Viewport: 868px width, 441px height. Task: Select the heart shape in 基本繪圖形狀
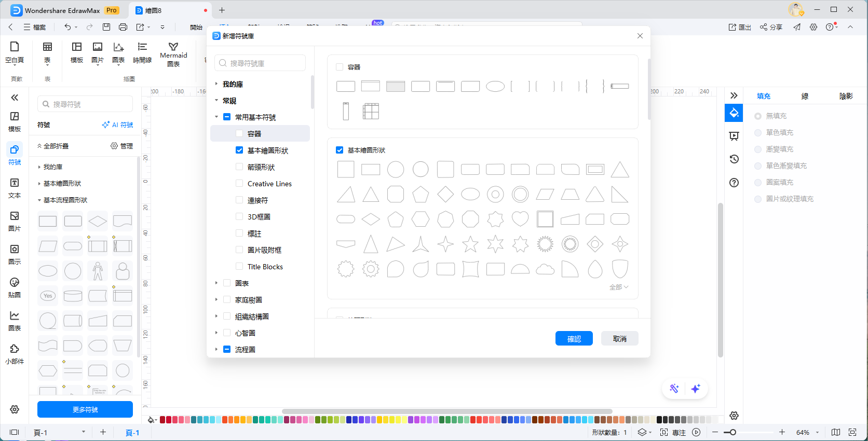[520, 219]
